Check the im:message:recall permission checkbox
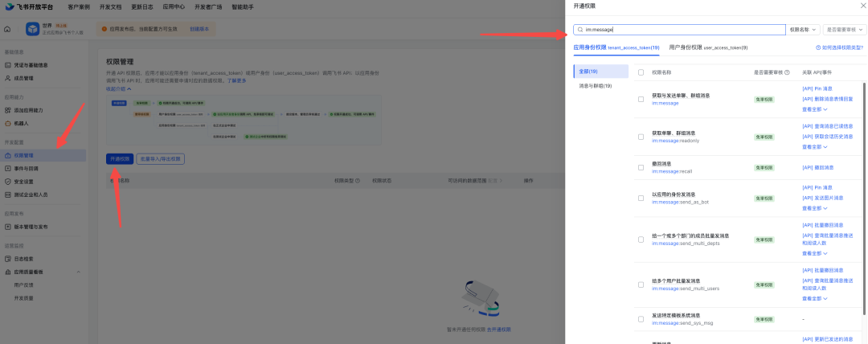 coord(641,167)
